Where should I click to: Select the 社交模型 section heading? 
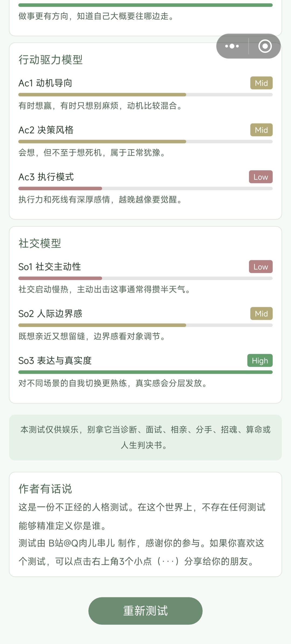40,243
